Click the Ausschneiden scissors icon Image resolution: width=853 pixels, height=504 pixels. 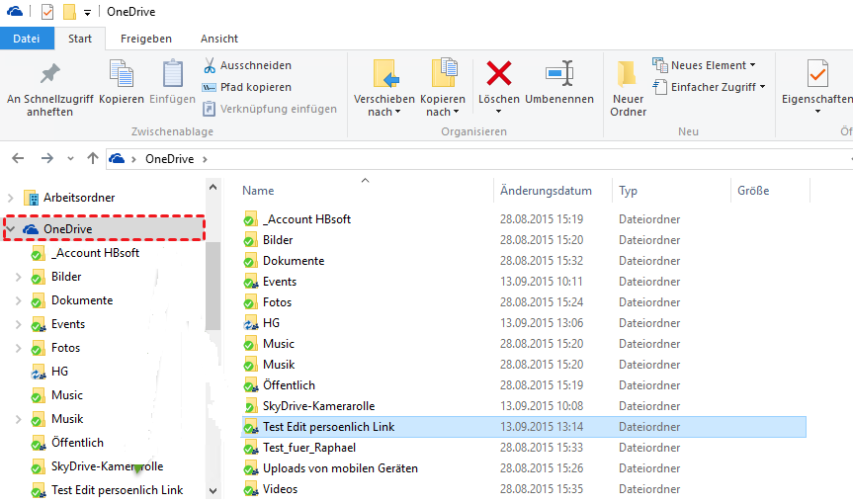tap(210, 65)
